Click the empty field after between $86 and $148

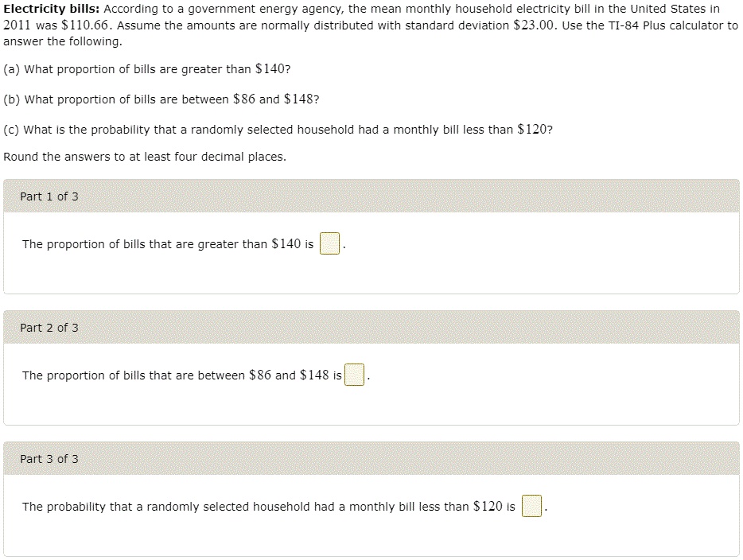[353, 375]
